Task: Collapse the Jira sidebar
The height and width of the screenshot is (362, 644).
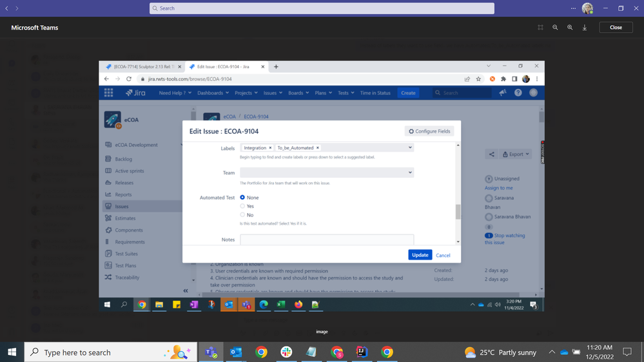Action: click(x=186, y=291)
